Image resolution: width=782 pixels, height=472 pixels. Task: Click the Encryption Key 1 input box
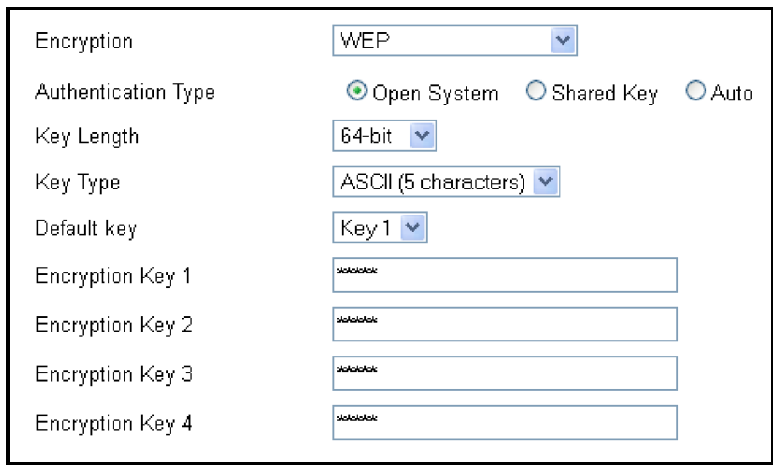pyautogui.click(x=504, y=274)
